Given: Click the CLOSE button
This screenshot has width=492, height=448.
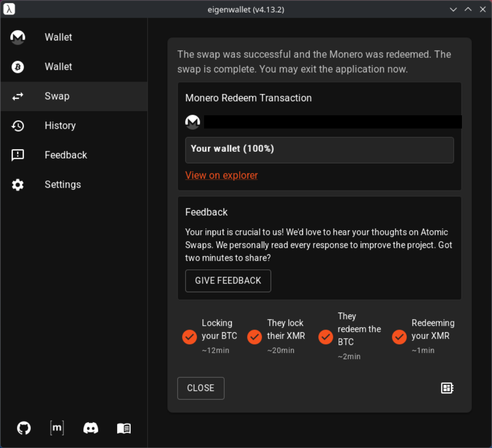Looking at the screenshot, I should [201, 388].
